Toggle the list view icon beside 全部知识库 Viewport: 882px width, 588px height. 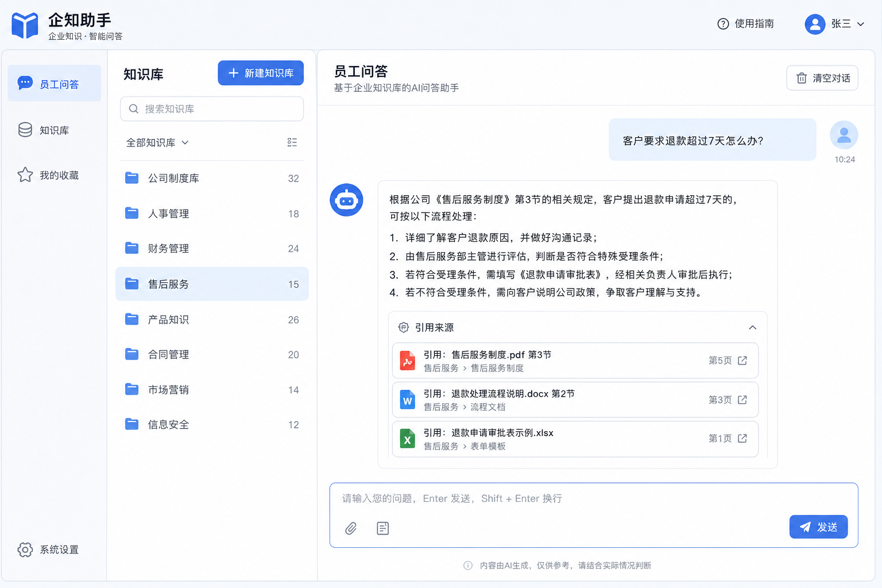tap(292, 142)
